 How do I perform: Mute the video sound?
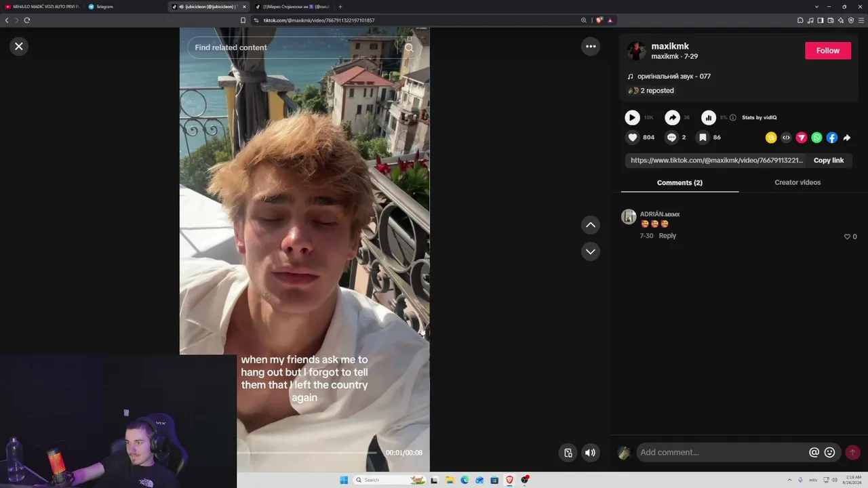(591, 453)
